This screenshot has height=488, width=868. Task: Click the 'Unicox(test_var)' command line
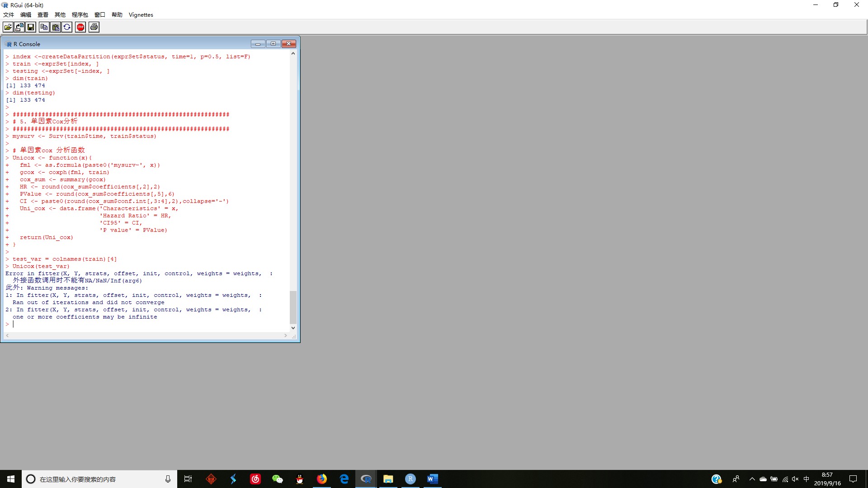(x=41, y=266)
